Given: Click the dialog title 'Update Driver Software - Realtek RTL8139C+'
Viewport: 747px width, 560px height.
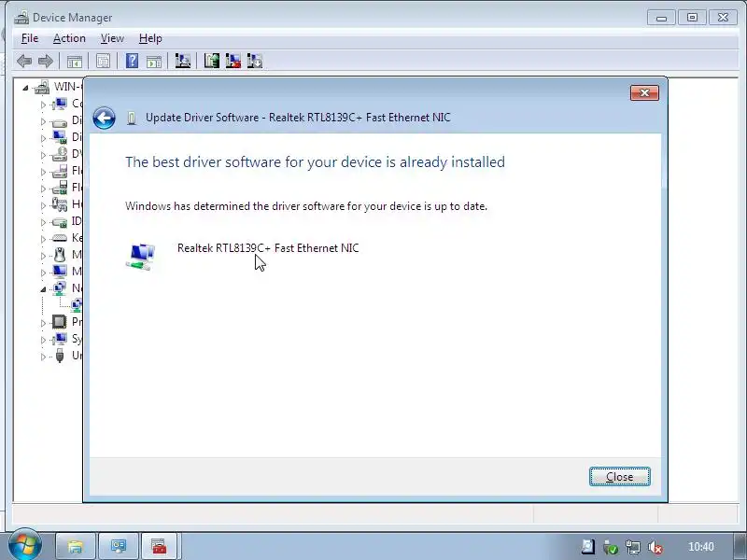Looking at the screenshot, I should [x=298, y=118].
